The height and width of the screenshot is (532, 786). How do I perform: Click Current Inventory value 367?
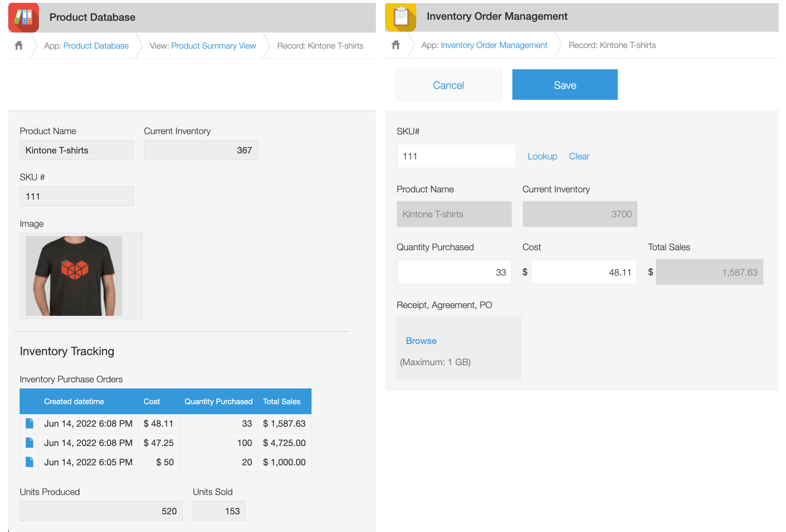click(201, 150)
